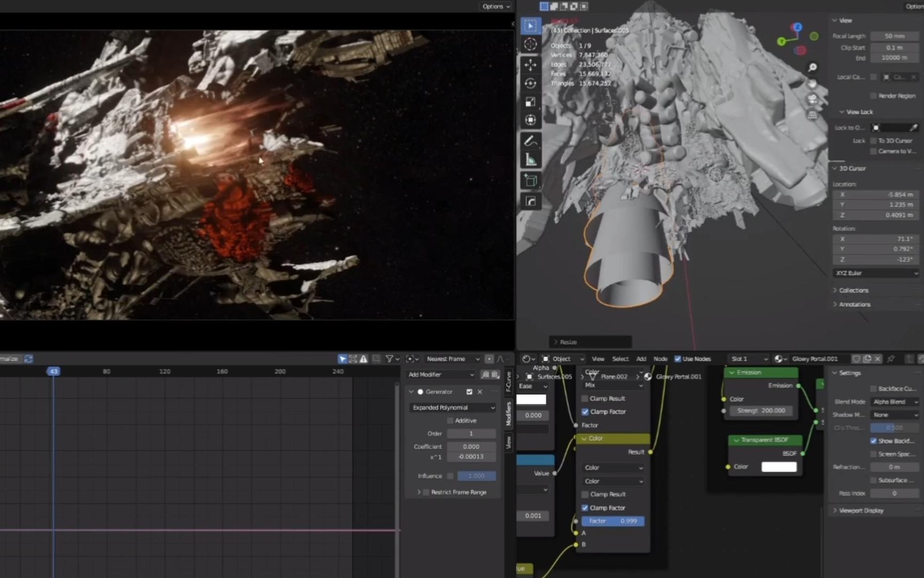924x578 pixels.
Task: Expand the Viewport Display panel
Action: click(861, 511)
